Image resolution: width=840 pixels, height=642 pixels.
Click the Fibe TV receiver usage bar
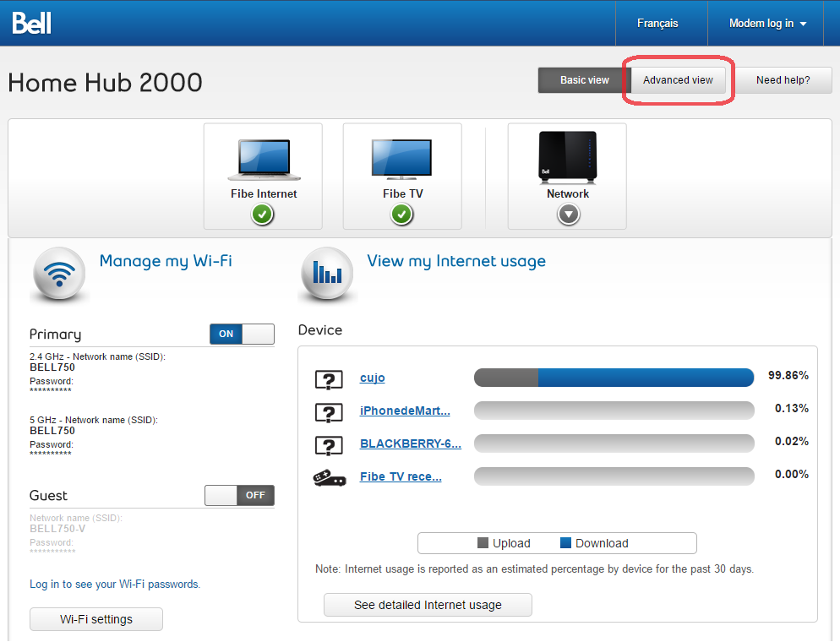614,476
